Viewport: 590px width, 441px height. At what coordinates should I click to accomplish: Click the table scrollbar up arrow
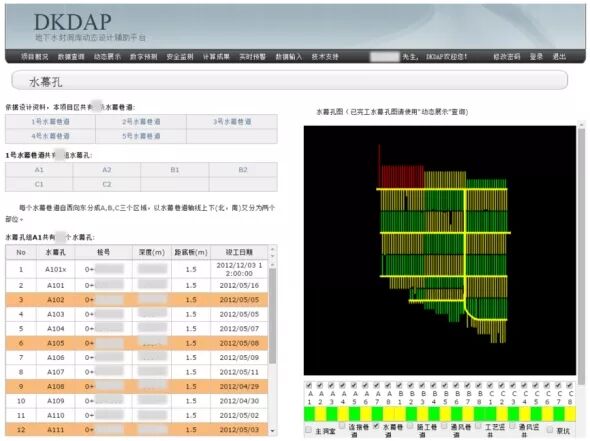pyautogui.click(x=272, y=265)
